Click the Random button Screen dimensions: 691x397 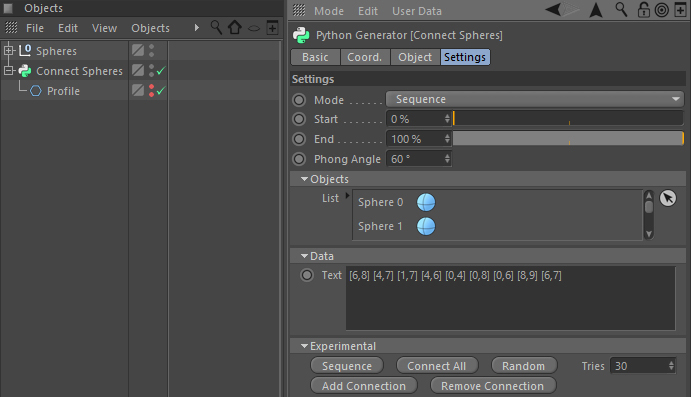(x=524, y=366)
